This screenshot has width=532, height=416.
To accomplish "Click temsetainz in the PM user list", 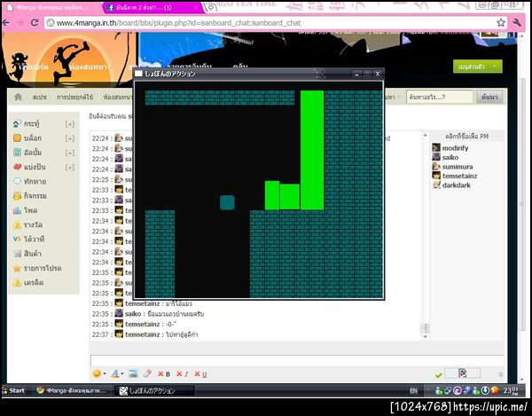I will tap(459, 176).
